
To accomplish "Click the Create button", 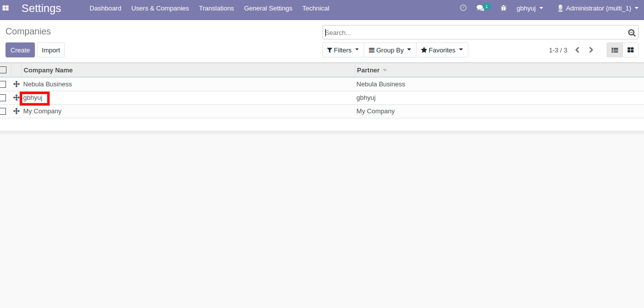I will pyautogui.click(x=20, y=50).
